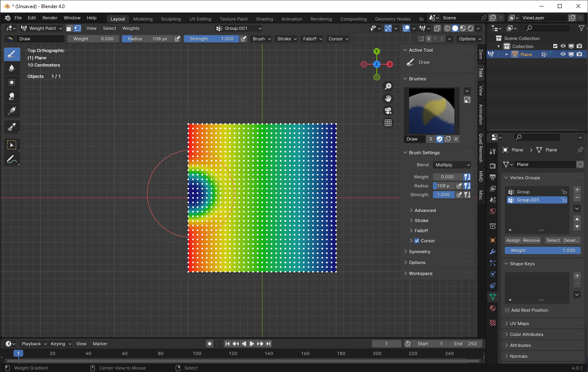Image resolution: width=588 pixels, height=372 pixels.
Task: Open the Scene properties tab
Action: [493, 200]
